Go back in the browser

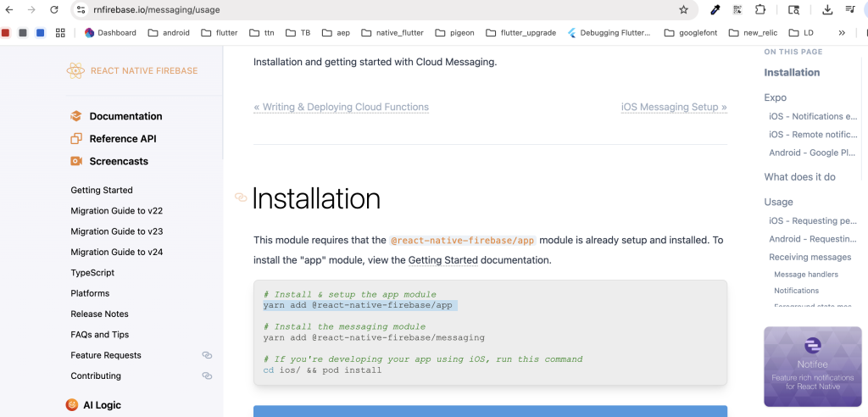click(8, 9)
